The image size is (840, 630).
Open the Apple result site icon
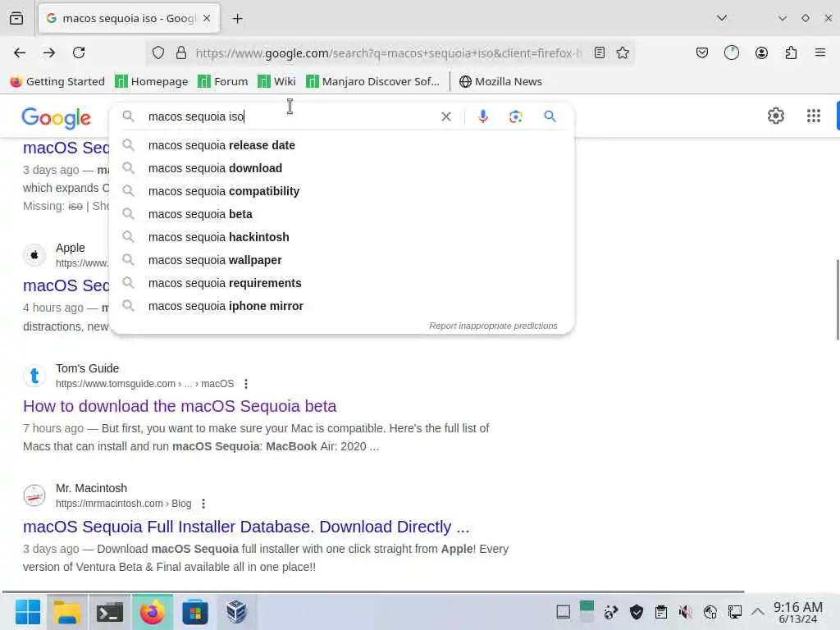point(34,255)
